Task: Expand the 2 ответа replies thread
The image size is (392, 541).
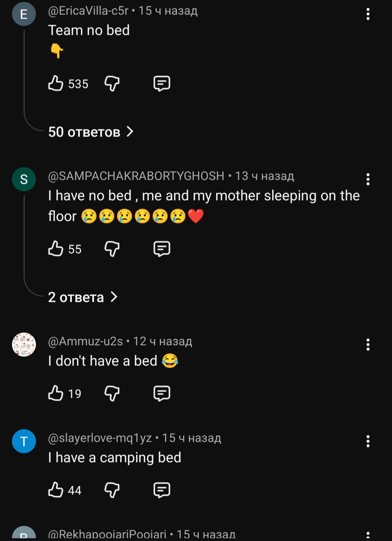Action: [x=83, y=297]
